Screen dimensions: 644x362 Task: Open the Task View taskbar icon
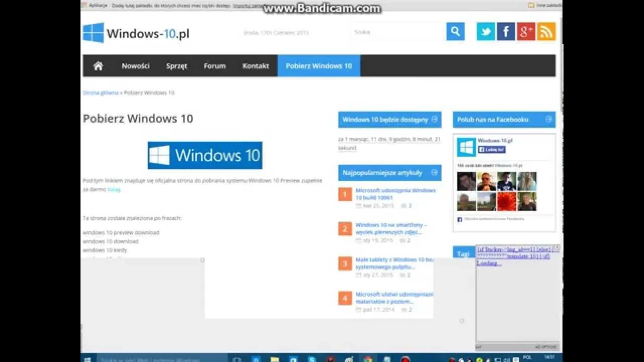pyautogui.click(x=237, y=359)
